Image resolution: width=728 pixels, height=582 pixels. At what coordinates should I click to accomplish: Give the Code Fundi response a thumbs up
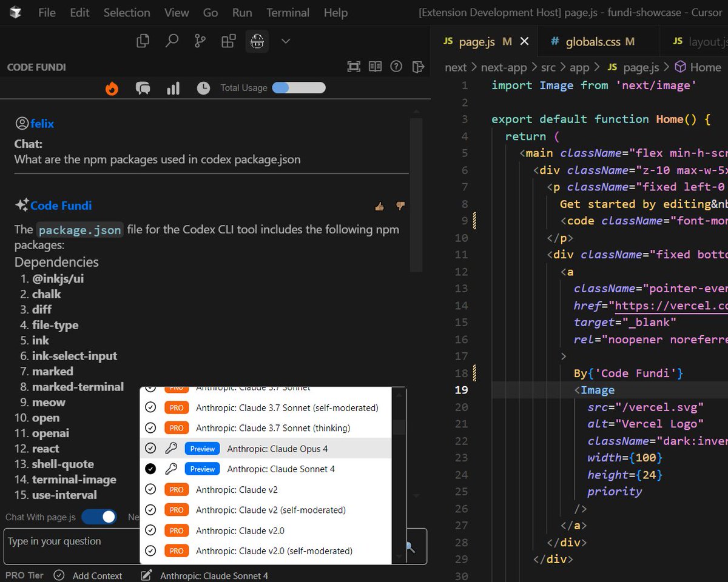(x=379, y=206)
